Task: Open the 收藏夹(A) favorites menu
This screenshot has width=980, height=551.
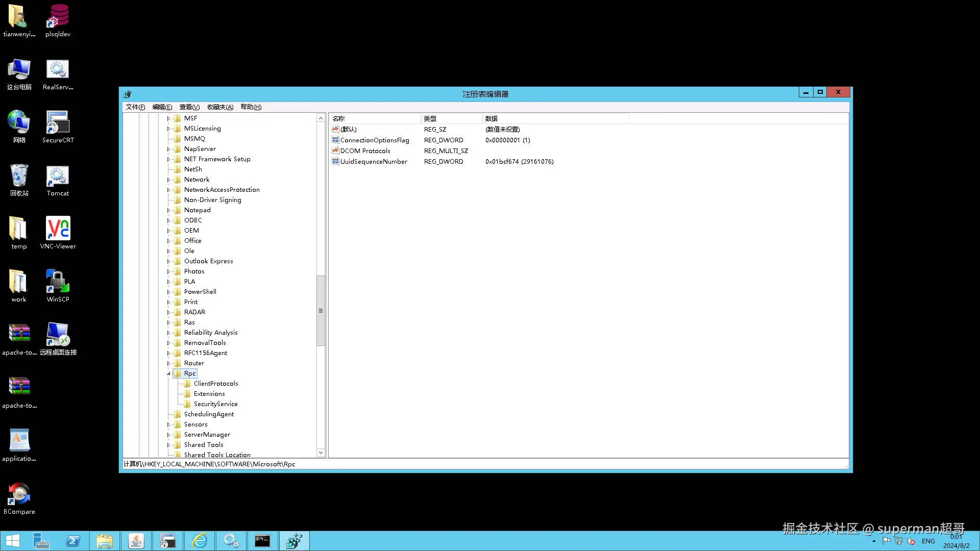Action: (x=220, y=107)
